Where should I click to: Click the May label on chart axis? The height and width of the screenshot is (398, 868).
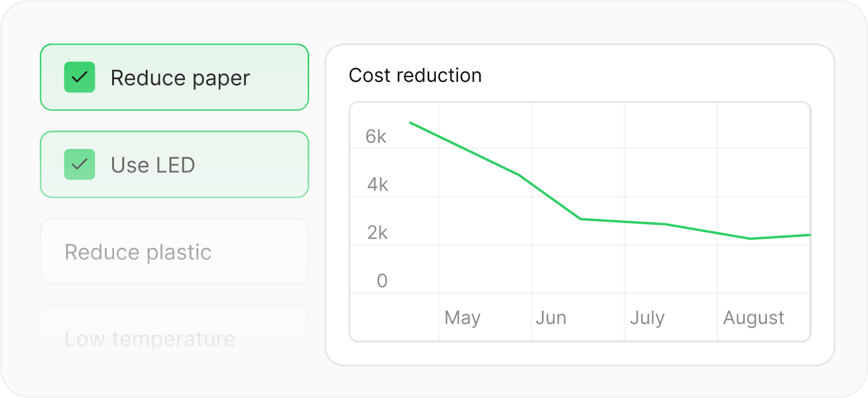pyautogui.click(x=462, y=318)
